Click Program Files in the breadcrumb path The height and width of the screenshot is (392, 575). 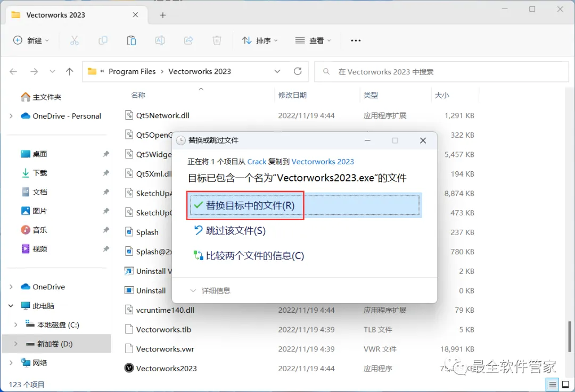click(132, 71)
